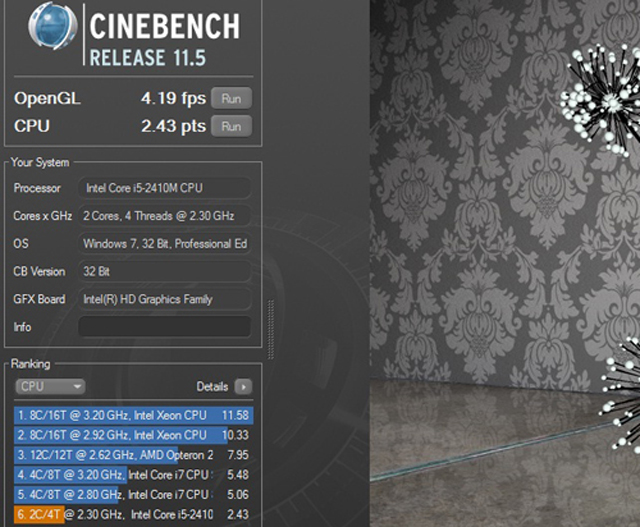The width and height of the screenshot is (640, 527).
Task: Select ranking row 5 Core i7 2.80 GHz
Action: tap(133, 494)
